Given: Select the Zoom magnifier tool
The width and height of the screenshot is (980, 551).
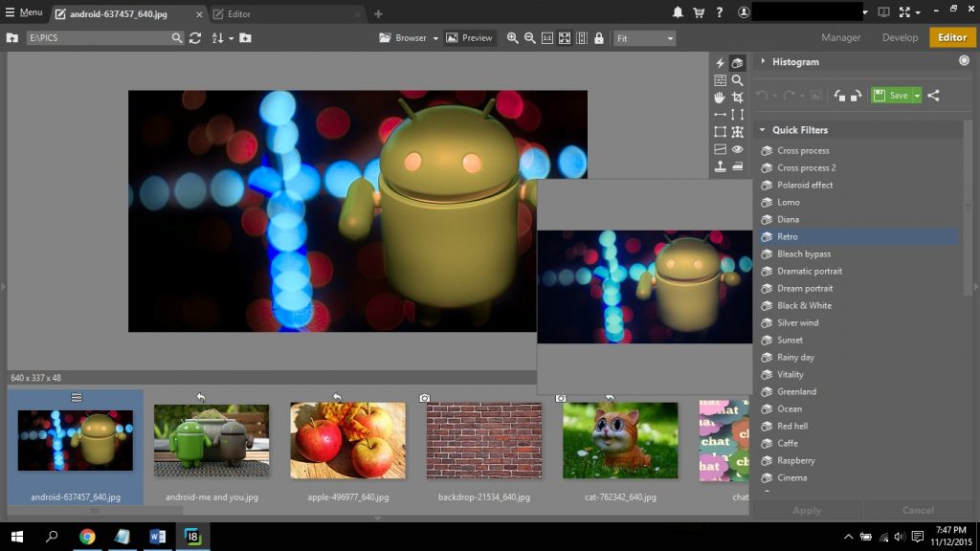Looking at the screenshot, I should (738, 80).
